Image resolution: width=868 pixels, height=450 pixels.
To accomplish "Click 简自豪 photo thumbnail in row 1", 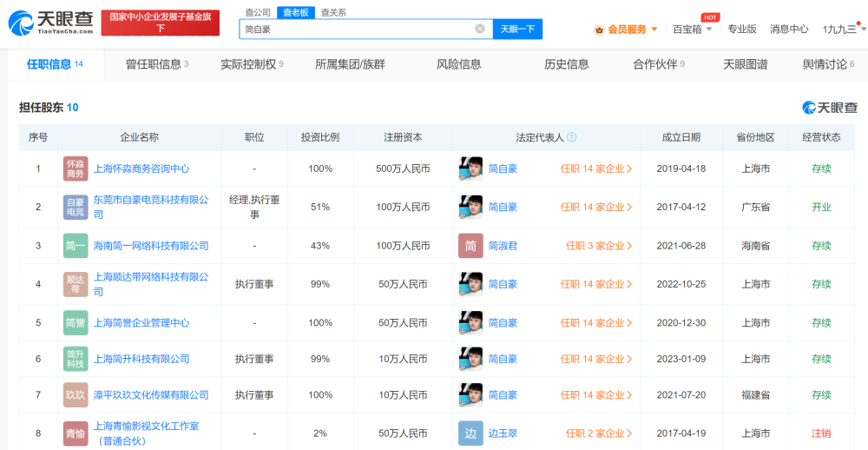I will coord(470,169).
